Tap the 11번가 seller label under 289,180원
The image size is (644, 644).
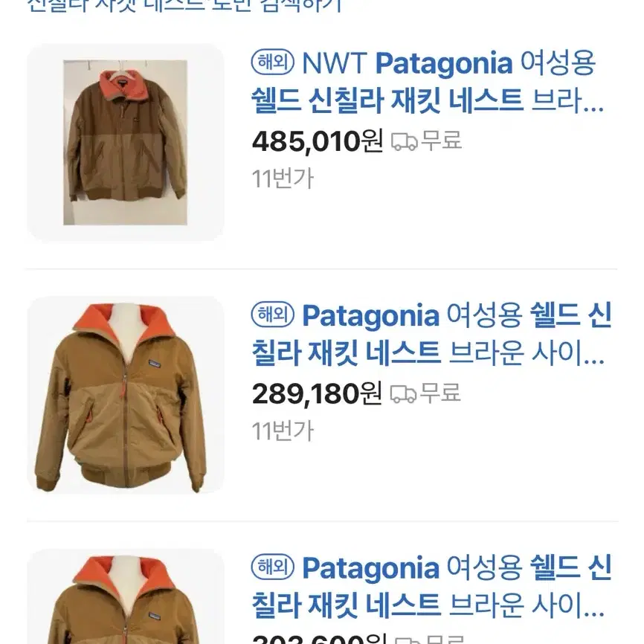click(x=283, y=431)
